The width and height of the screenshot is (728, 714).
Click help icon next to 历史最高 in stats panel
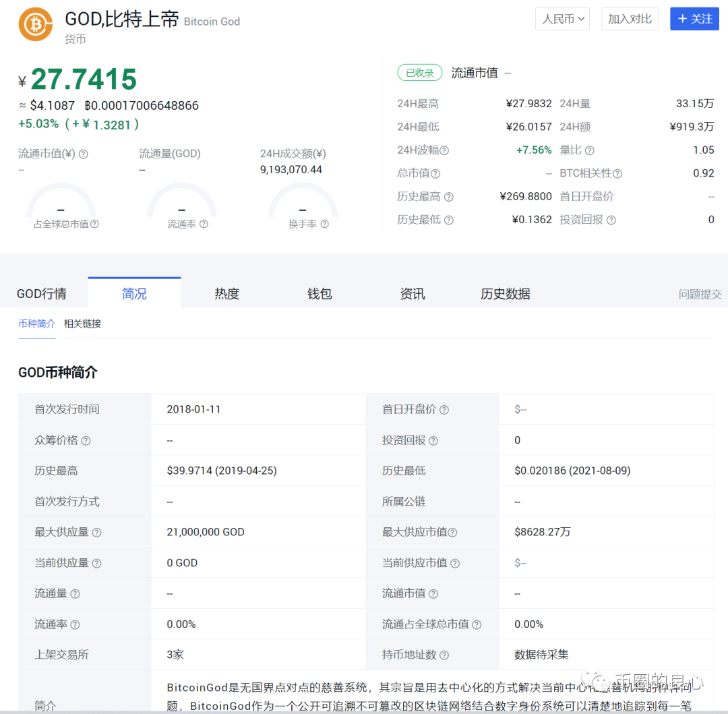click(x=448, y=197)
